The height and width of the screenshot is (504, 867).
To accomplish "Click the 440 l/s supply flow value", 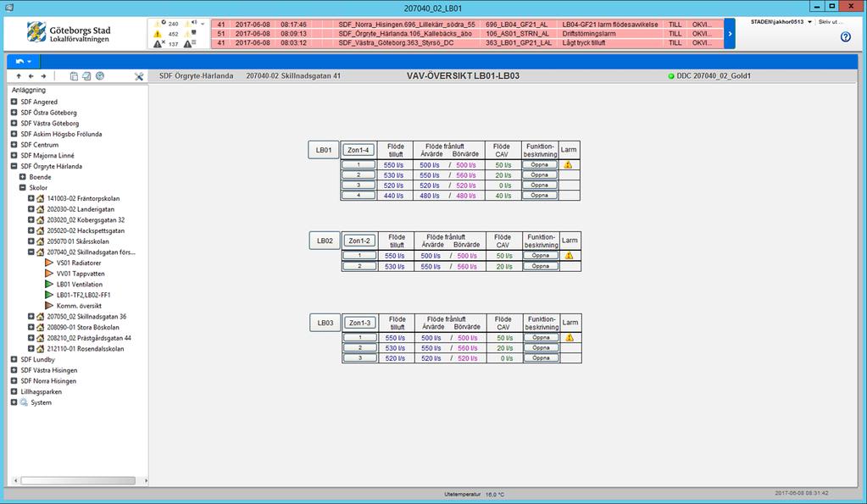I will tap(393, 196).
